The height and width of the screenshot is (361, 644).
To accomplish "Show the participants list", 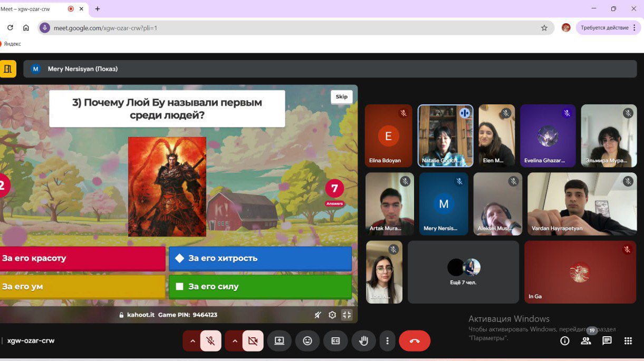I will 586,341.
